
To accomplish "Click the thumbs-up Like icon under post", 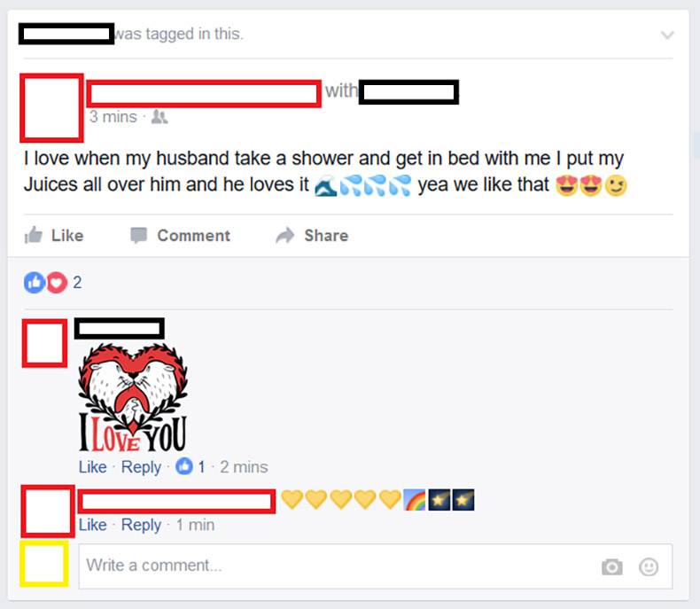I will point(34,235).
